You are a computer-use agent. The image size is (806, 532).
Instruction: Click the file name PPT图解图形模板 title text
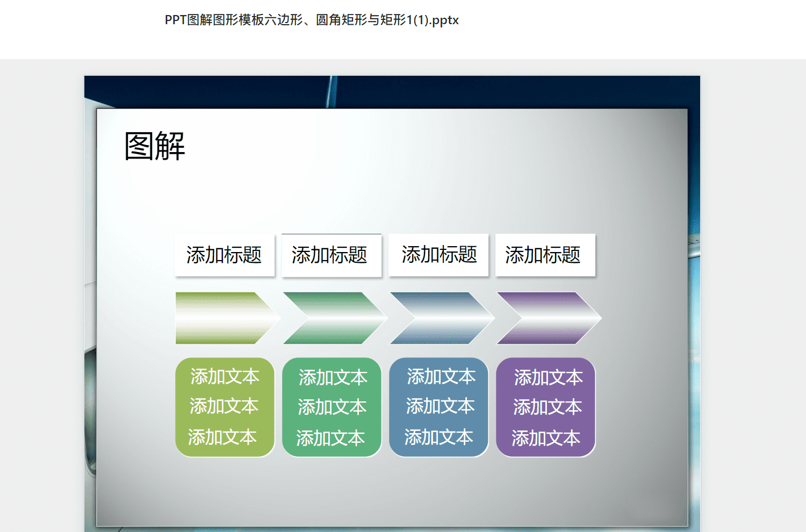312,20
